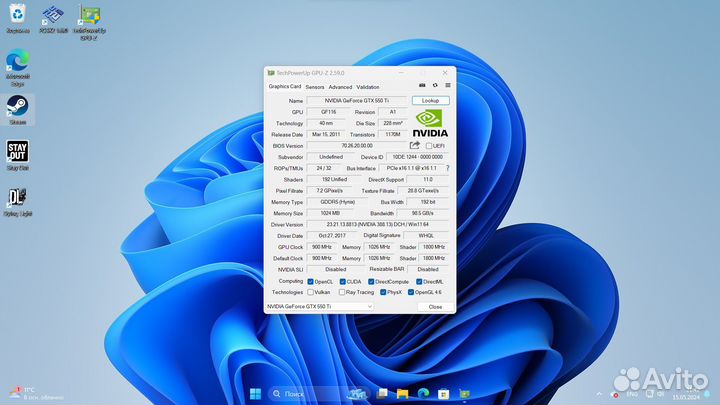Click the 1024 MB Memory Size value
This screenshot has width=720, height=405.
pos(331,213)
